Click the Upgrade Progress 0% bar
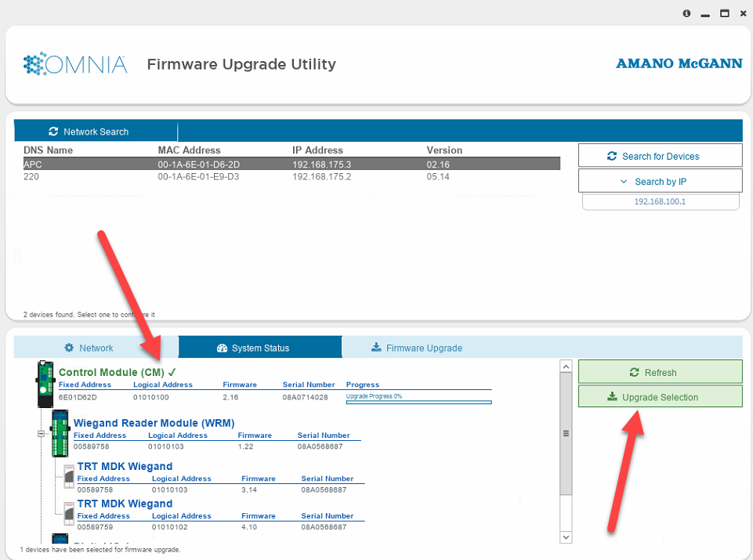 click(418, 402)
